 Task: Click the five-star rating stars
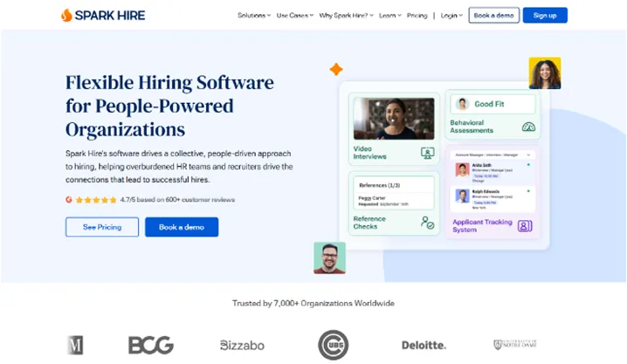96,200
